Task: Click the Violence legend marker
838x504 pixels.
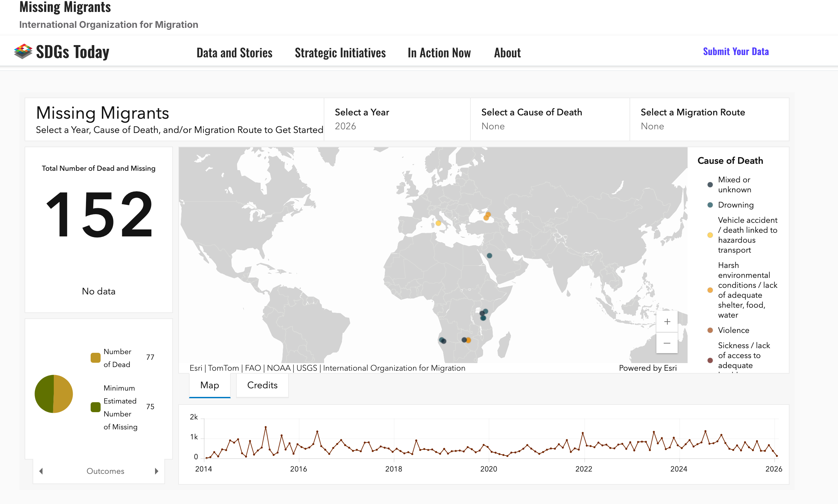Action: pyautogui.click(x=710, y=330)
